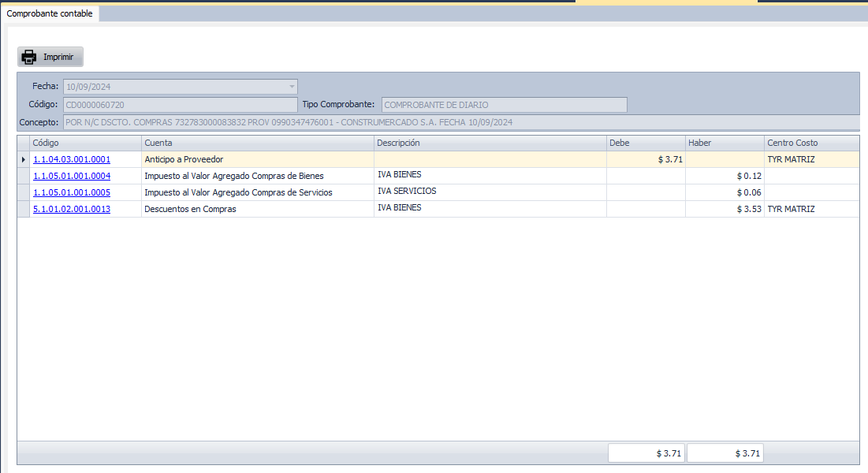Click the Descripción column header

point(490,143)
